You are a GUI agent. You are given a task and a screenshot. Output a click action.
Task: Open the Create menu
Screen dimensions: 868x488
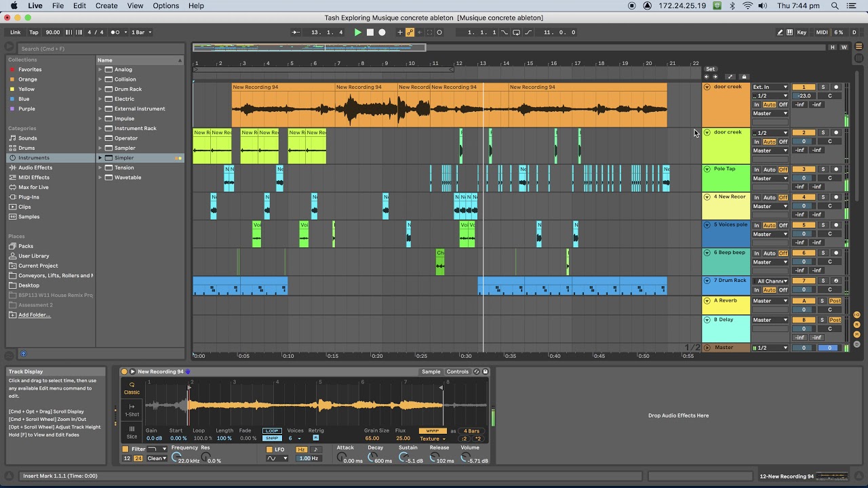coord(106,5)
